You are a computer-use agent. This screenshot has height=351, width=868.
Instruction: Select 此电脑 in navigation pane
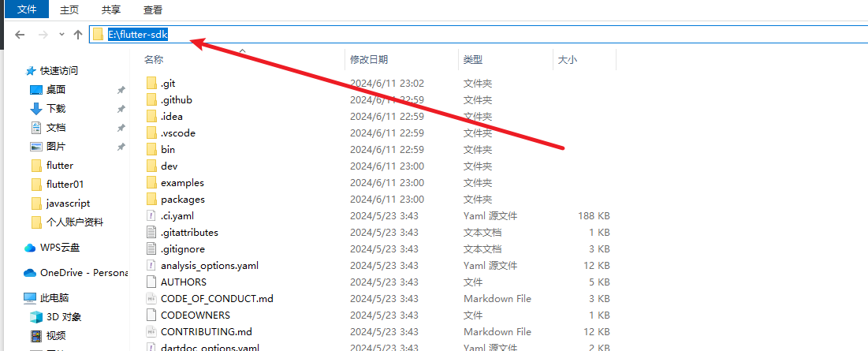pyautogui.click(x=54, y=298)
